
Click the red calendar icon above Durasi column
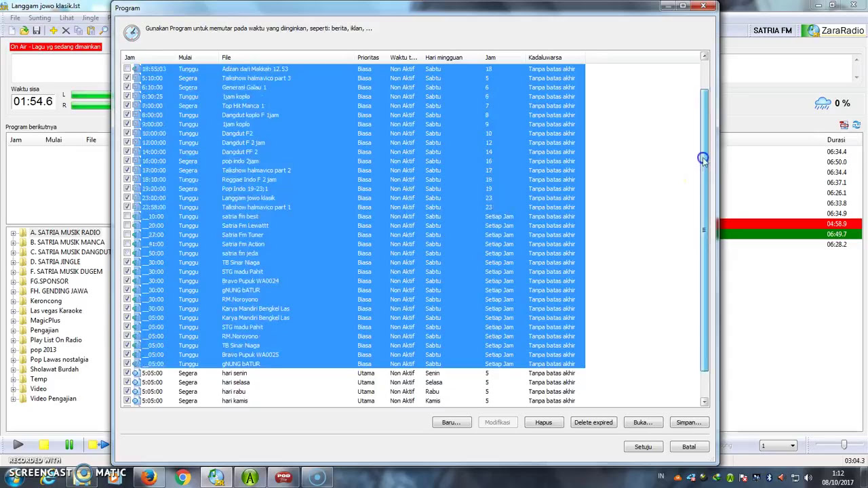point(844,125)
